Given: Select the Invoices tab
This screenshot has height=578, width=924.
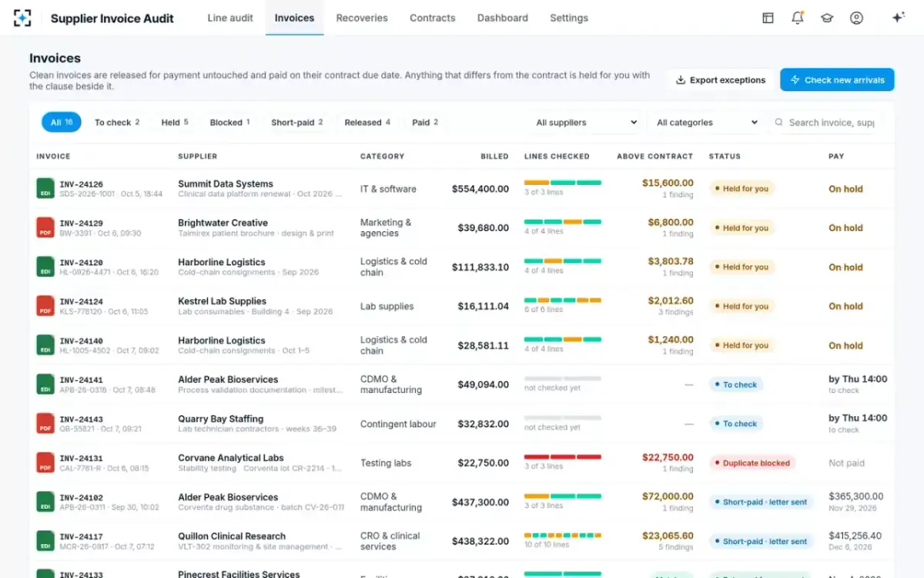Looking at the screenshot, I should 294,18.
